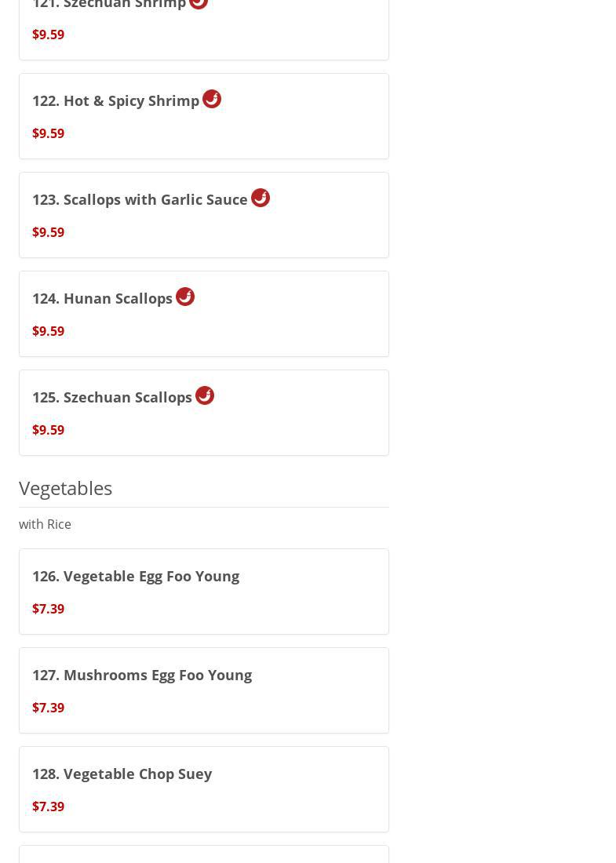Open 122. Hot & Spicy Shrimp item

pos(115,101)
